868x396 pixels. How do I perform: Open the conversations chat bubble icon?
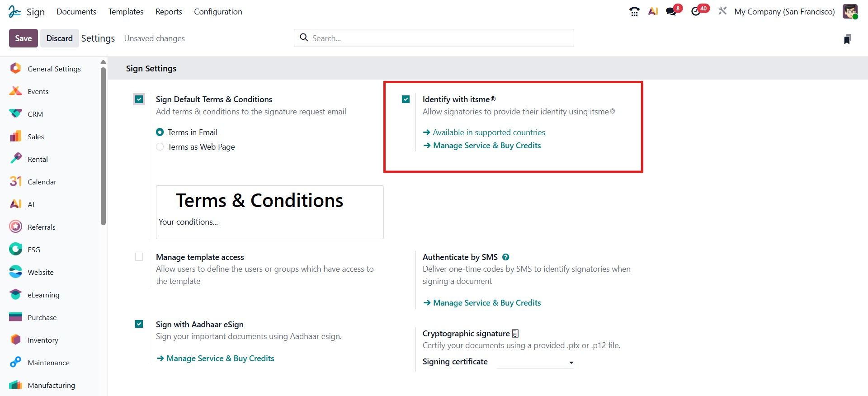point(672,11)
